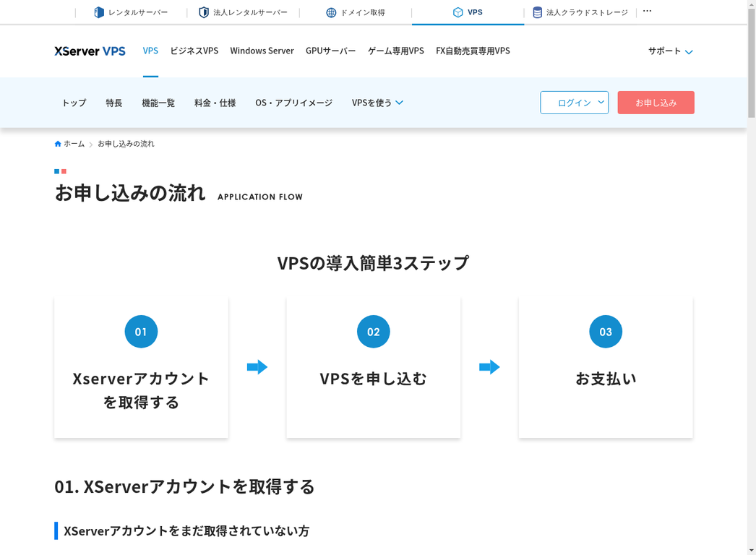Viewport: 756px width, 555px height.
Task: Open the OS・アプリイメージ link
Action: [x=293, y=103]
